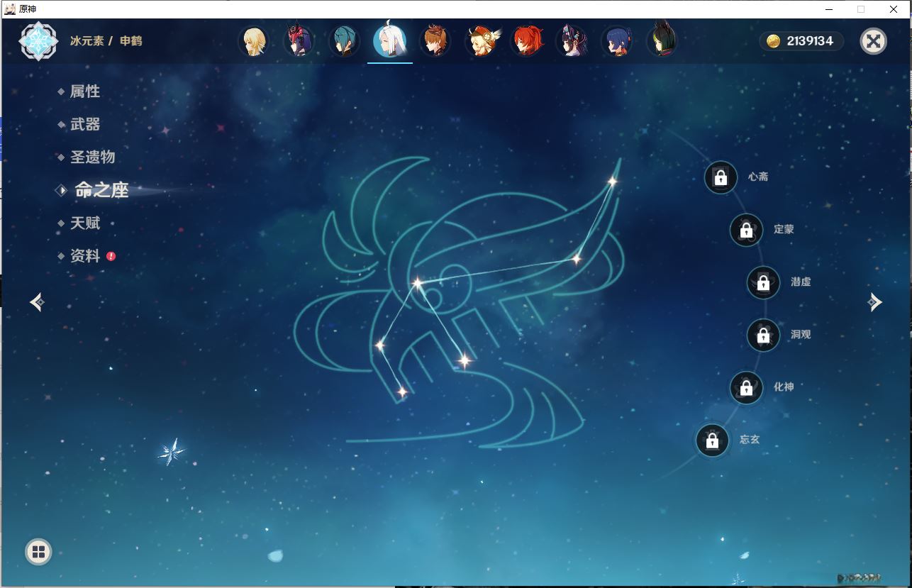The width and height of the screenshot is (912, 588).
Task: Switch to Klee's portrait with red hat
Action: pos(482,41)
